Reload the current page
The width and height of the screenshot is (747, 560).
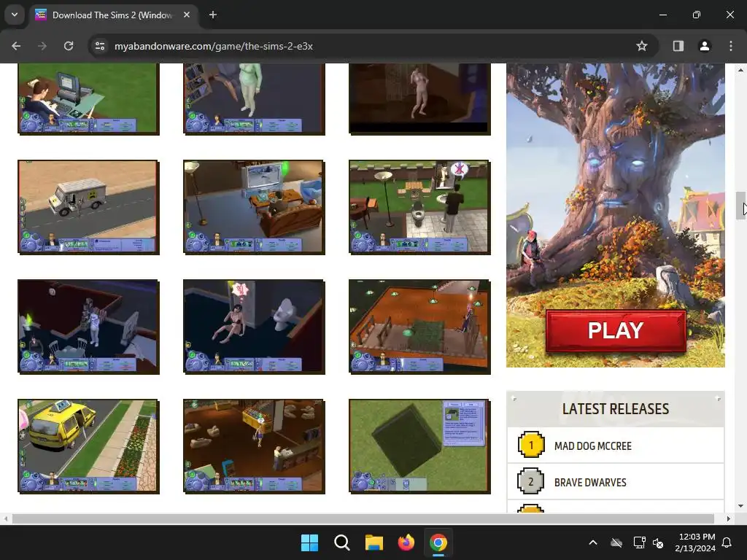click(x=69, y=46)
